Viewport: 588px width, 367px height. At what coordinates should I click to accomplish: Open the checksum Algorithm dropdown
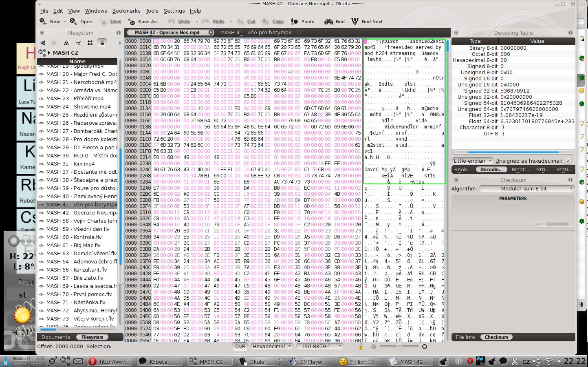527,188
